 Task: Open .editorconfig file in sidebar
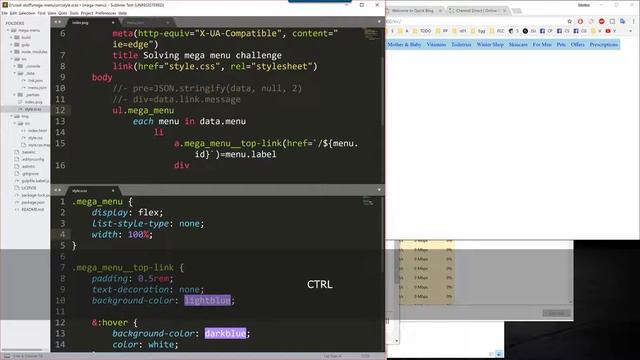pos(33,159)
